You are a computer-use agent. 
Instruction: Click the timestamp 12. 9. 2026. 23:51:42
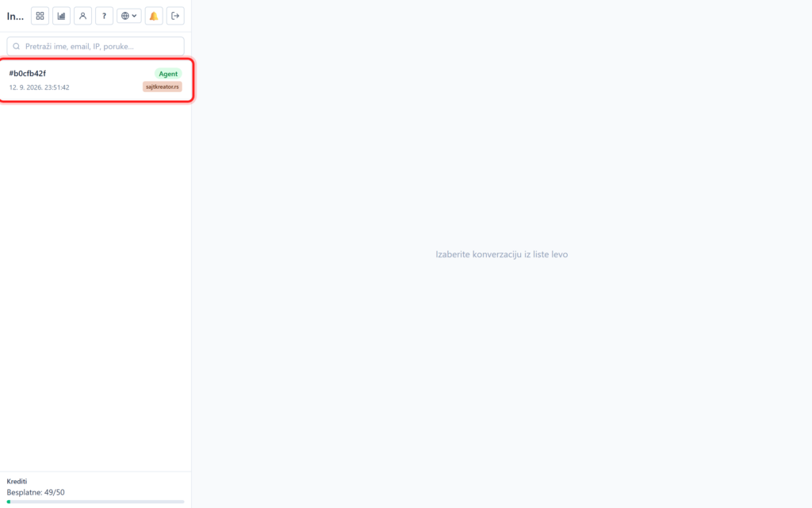click(x=40, y=87)
